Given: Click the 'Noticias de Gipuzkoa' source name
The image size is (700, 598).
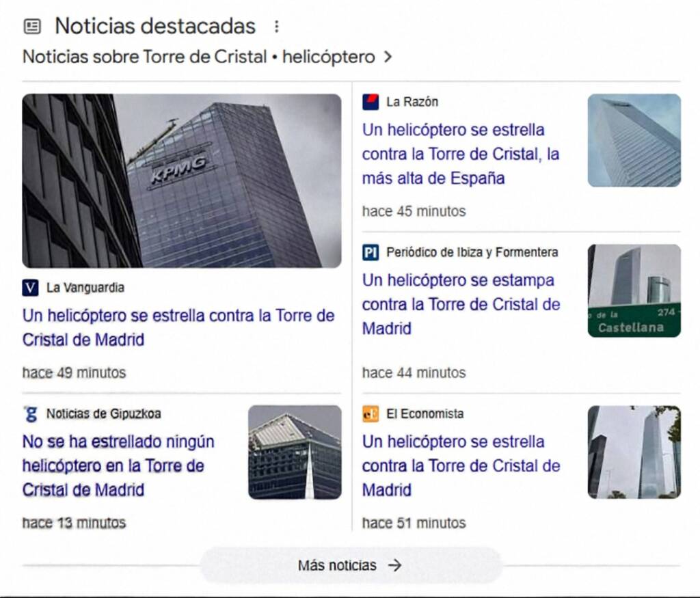Looking at the screenshot, I should pyautogui.click(x=104, y=414).
